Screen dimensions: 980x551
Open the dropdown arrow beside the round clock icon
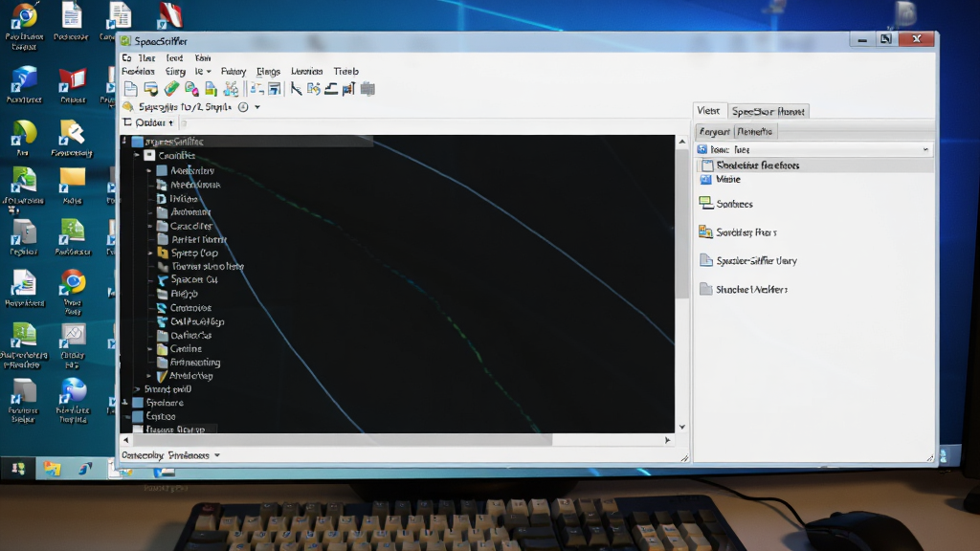pos(256,107)
